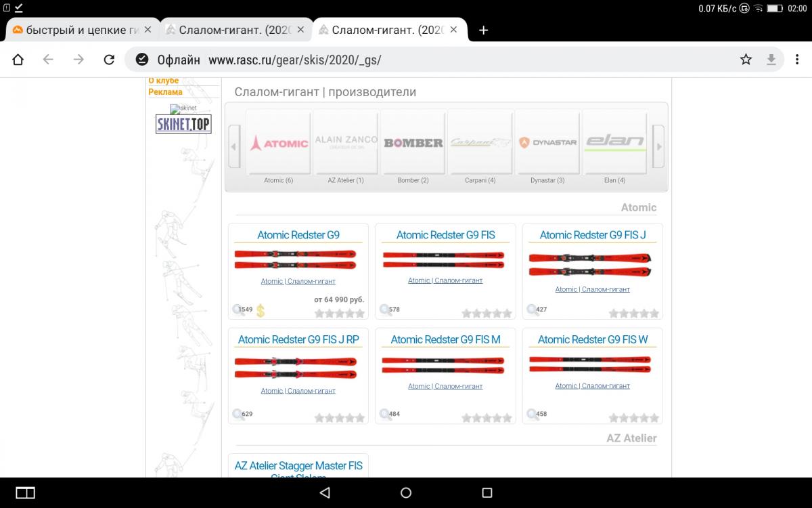Rate Atomic Redster G9 with the stars
Viewport: 812px width, 508px height.
[340, 314]
